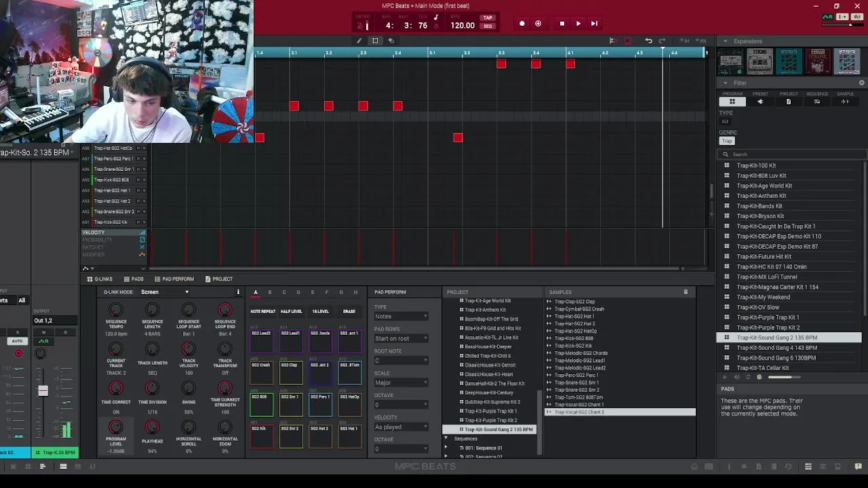The image size is (868, 488).
Task: Trigger the SG2 Crash pad
Action: 262,373
